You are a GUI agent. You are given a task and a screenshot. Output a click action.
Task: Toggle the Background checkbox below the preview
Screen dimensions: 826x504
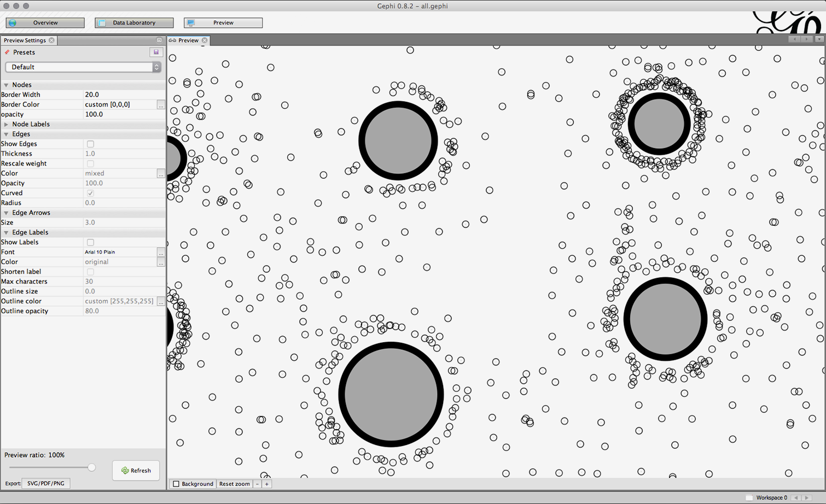176,484
